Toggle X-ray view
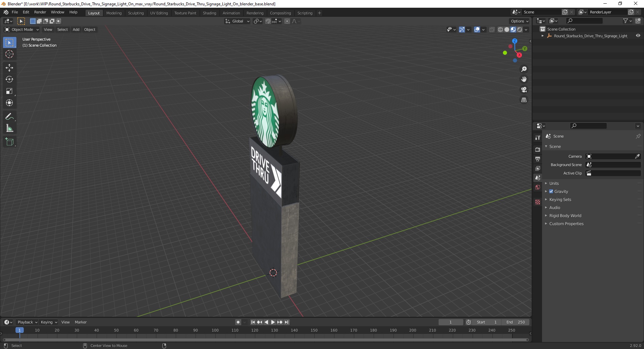644x349 pixels. (492, 30)
